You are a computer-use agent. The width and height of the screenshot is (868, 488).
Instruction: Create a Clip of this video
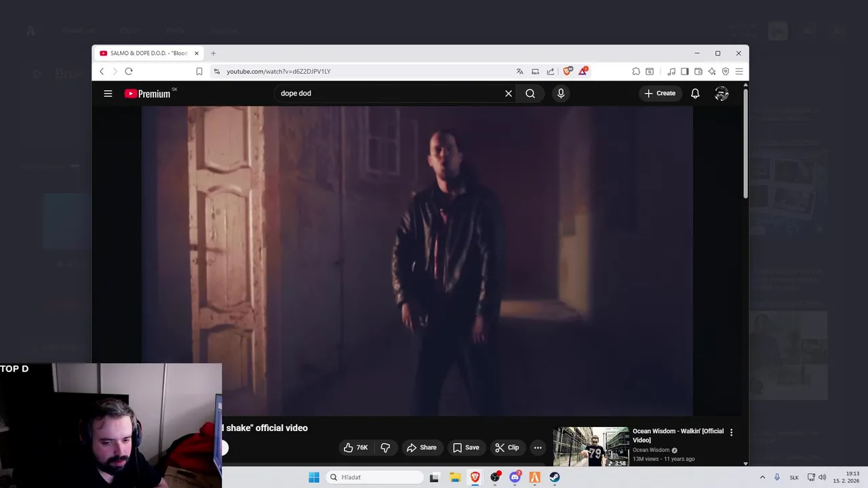pos(507,447)
